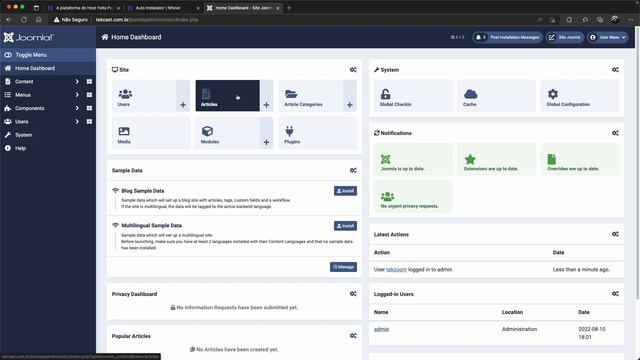
Task: Open the Modules tile
Action: [x=227, y=133]
